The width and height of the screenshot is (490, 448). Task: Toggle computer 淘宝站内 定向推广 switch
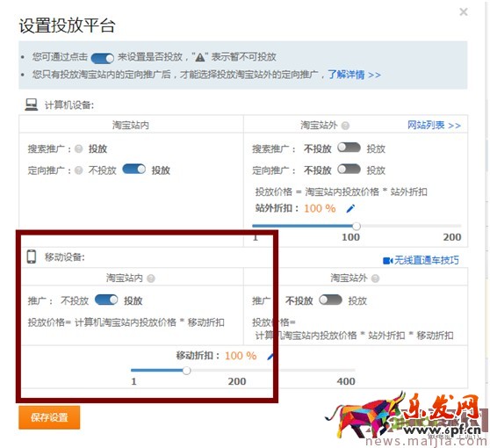click(133, 170)
